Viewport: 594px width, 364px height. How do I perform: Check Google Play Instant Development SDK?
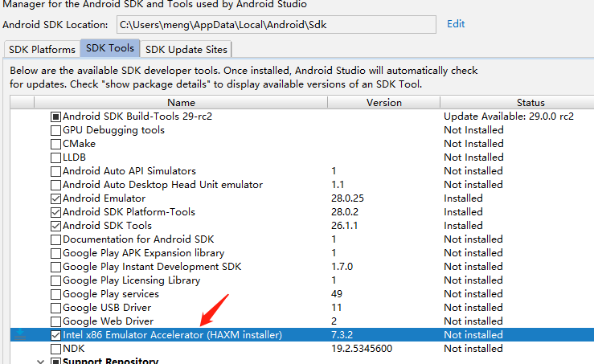(55, 267)
